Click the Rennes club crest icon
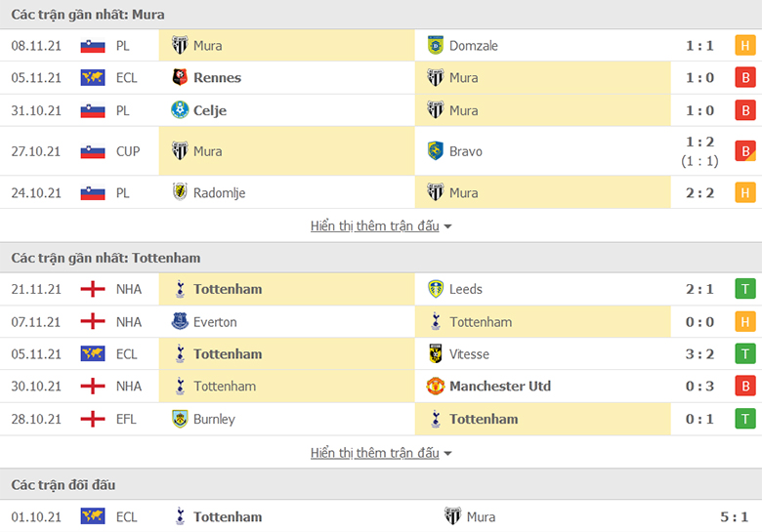The image size is (762, 532). tap(180, 77)
